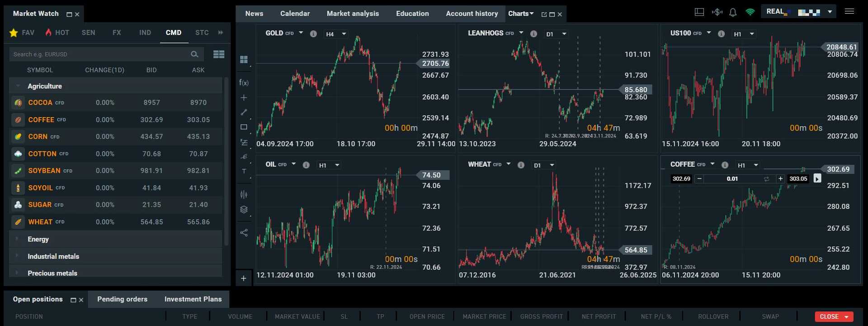Open GOLD timeframe H4 dropdown

click(x=336, y=34)
